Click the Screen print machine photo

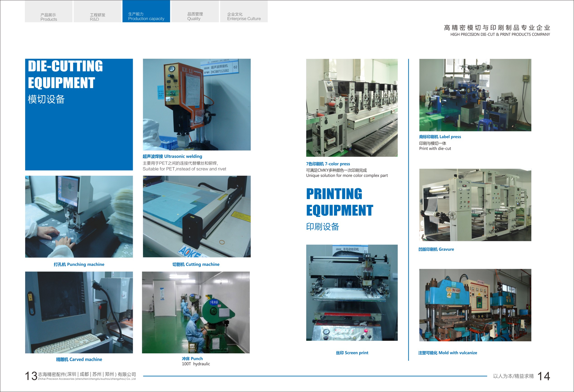pyautogui.click(x=352, y=293)
